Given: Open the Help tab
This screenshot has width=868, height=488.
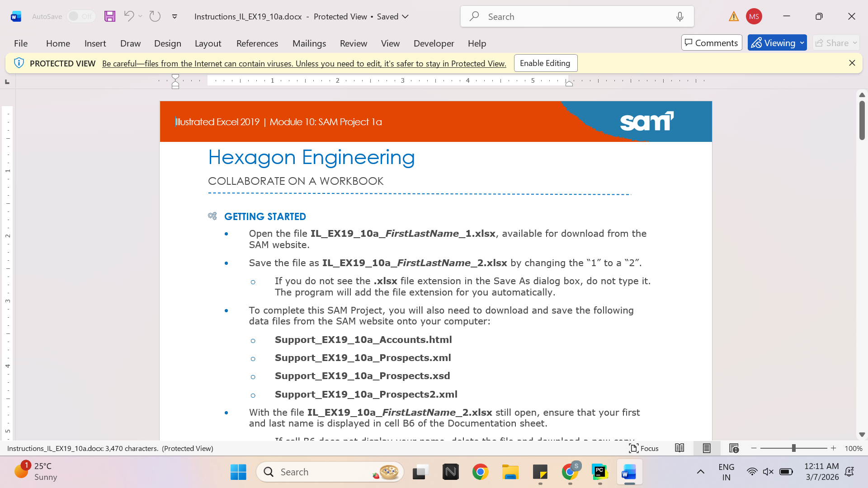Looking at the screenshot, I should (476, 43).
